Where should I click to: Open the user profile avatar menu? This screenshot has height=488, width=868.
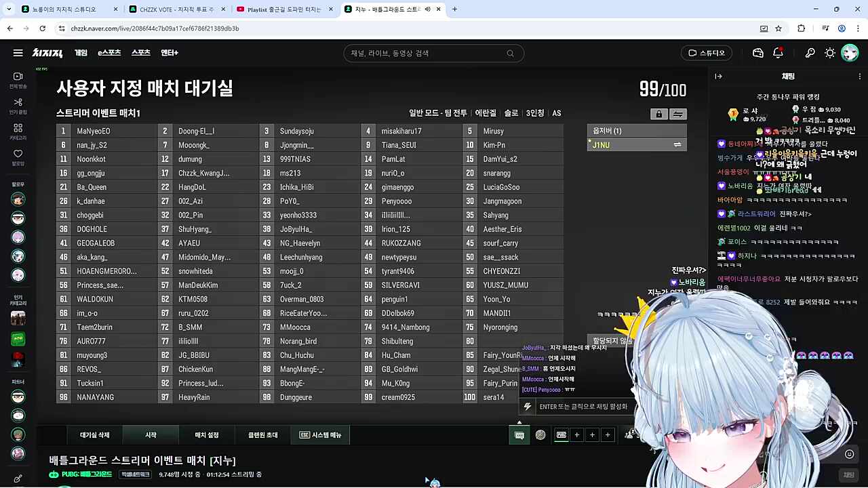coord(850,53)
